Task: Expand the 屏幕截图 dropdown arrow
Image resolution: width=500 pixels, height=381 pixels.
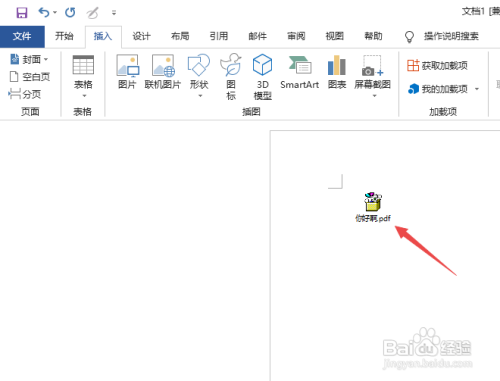Action: click(374, 96)
